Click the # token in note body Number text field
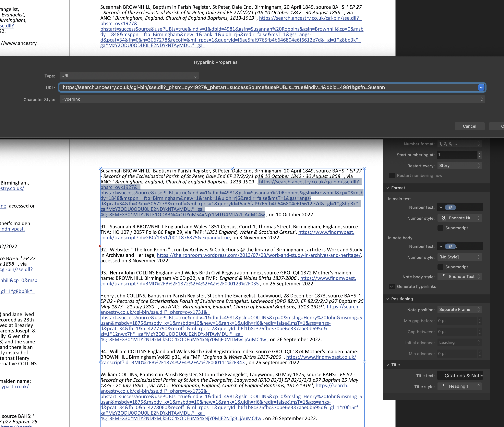This screenshot has width=504, height=427. 451,246
